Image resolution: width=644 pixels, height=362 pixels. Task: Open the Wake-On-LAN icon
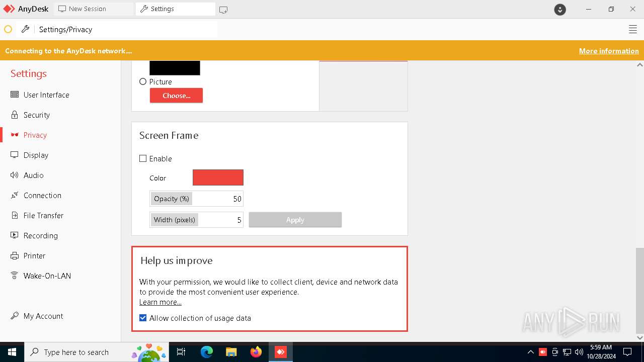point(15,276)
